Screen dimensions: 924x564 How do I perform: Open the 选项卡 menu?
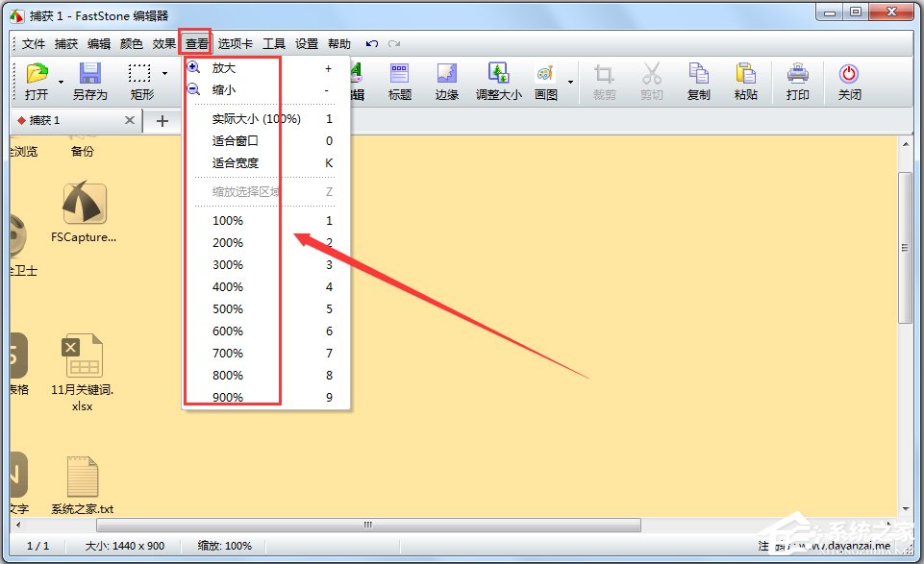pyautogui.click(x=236, y=43)
